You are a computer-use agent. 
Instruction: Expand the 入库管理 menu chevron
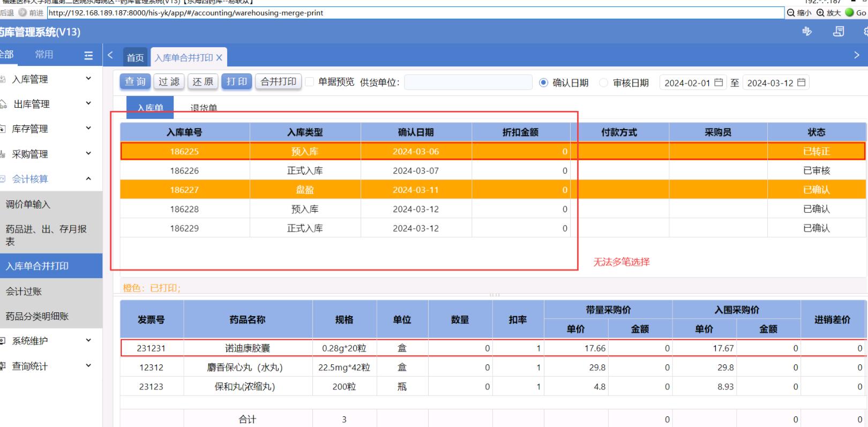[x=88, y=79]
